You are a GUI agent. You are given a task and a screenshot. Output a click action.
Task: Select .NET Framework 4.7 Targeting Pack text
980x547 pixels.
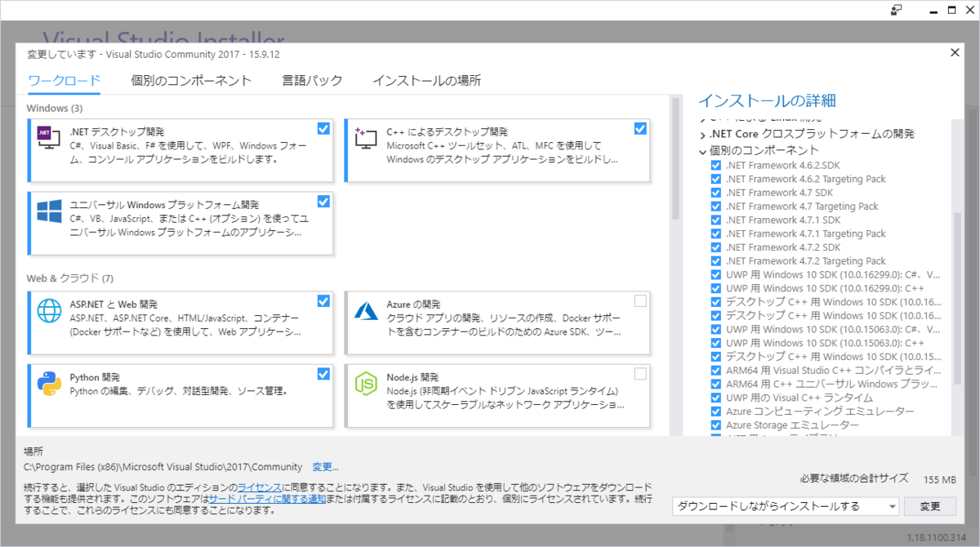(802, 207)
